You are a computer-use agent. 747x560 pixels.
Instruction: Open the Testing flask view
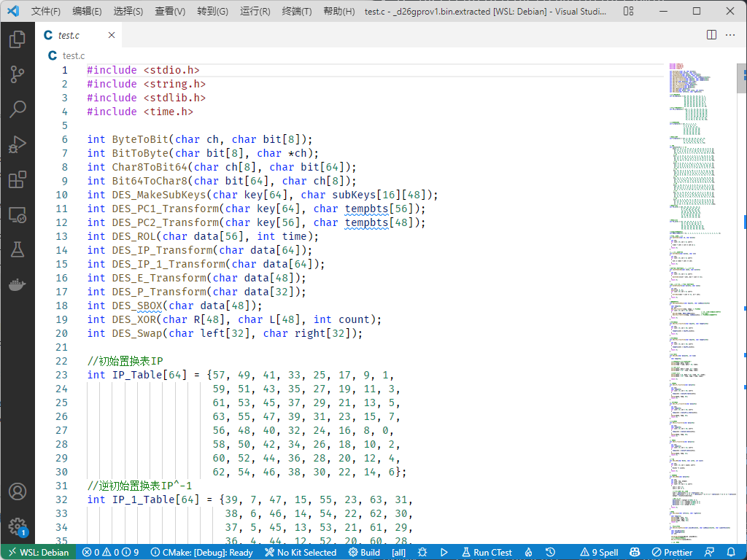(x=18, y=249)
